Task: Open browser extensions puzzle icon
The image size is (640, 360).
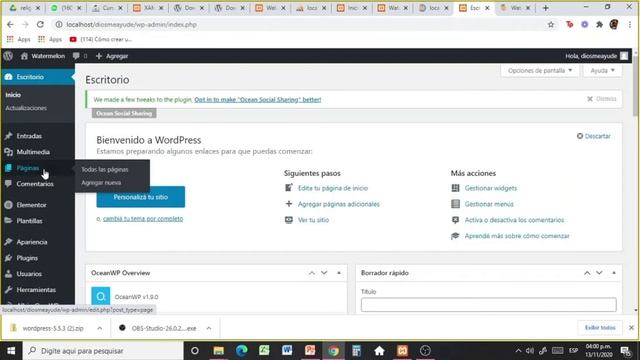Action: tap(599, 24)
